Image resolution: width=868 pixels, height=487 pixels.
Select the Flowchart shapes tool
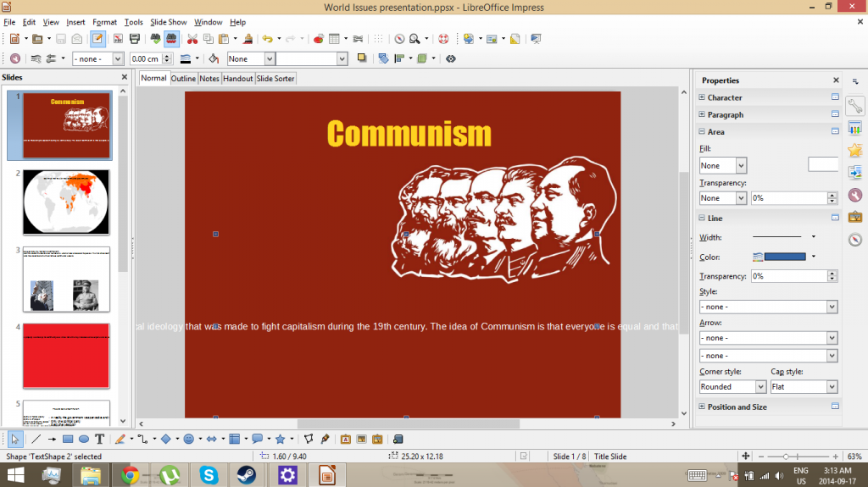235,440
